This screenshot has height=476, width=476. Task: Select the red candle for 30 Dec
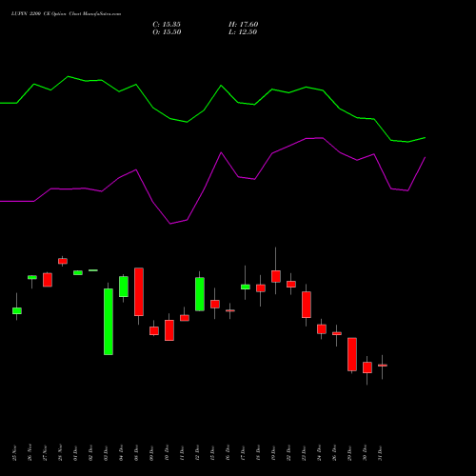pyautogui.click(x=367, y=367)
